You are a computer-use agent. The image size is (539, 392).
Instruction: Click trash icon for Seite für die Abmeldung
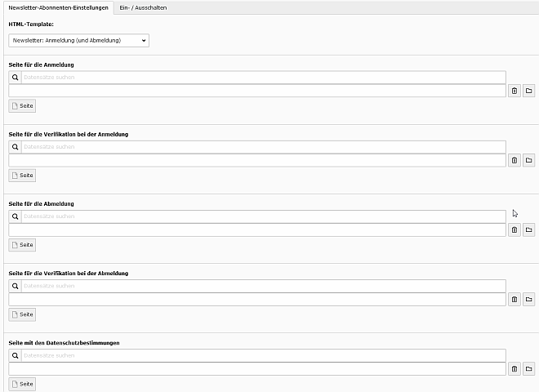point(514,230)
